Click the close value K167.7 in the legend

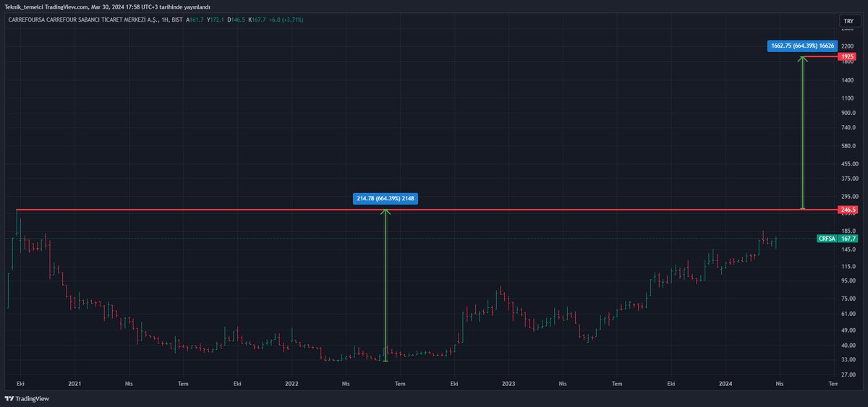(256, 20)
